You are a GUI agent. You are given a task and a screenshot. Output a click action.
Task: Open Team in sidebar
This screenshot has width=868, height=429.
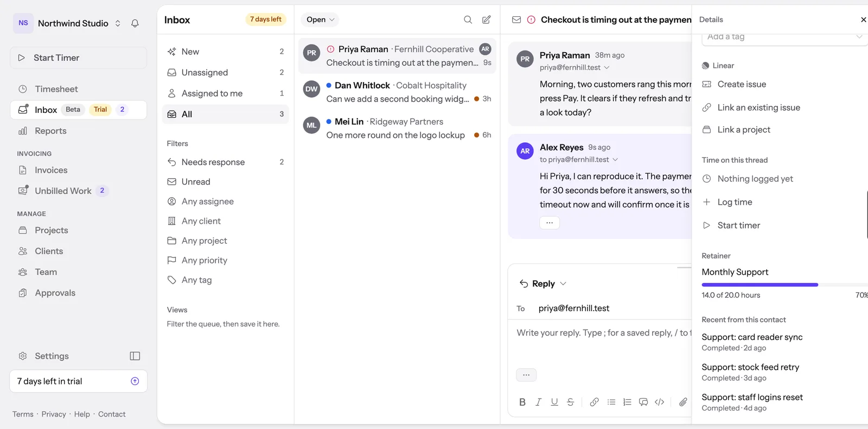(x=78, y=272)
